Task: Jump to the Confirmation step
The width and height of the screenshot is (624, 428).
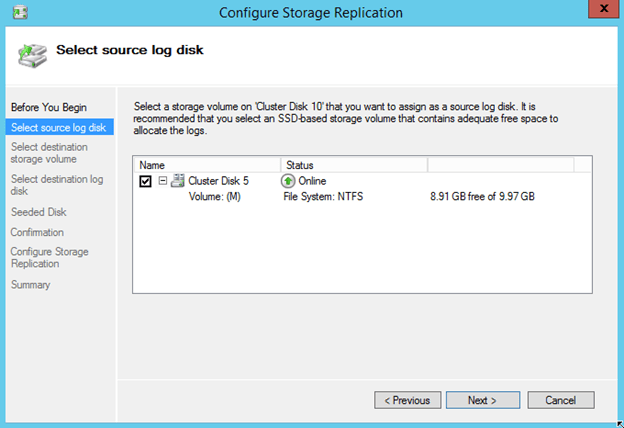Action: (x=37, y=232)
